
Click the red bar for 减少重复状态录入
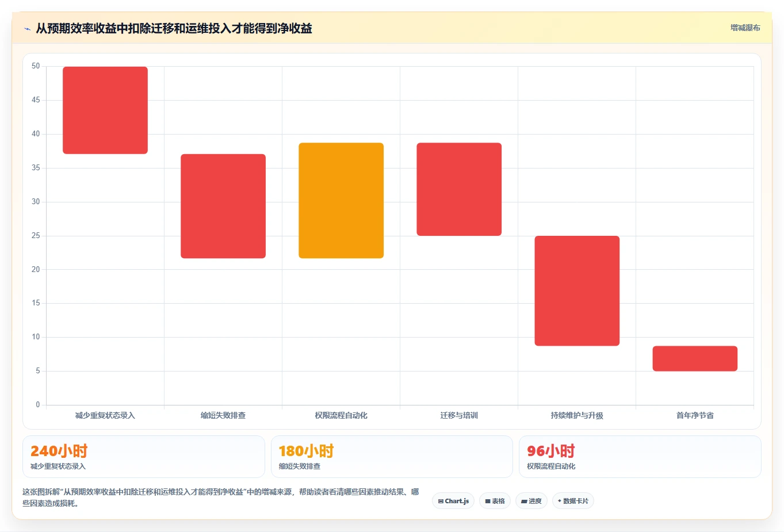[105, 110]
